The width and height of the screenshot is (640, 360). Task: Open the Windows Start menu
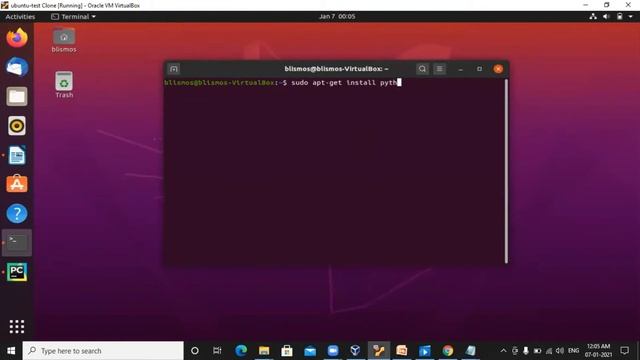11,351
